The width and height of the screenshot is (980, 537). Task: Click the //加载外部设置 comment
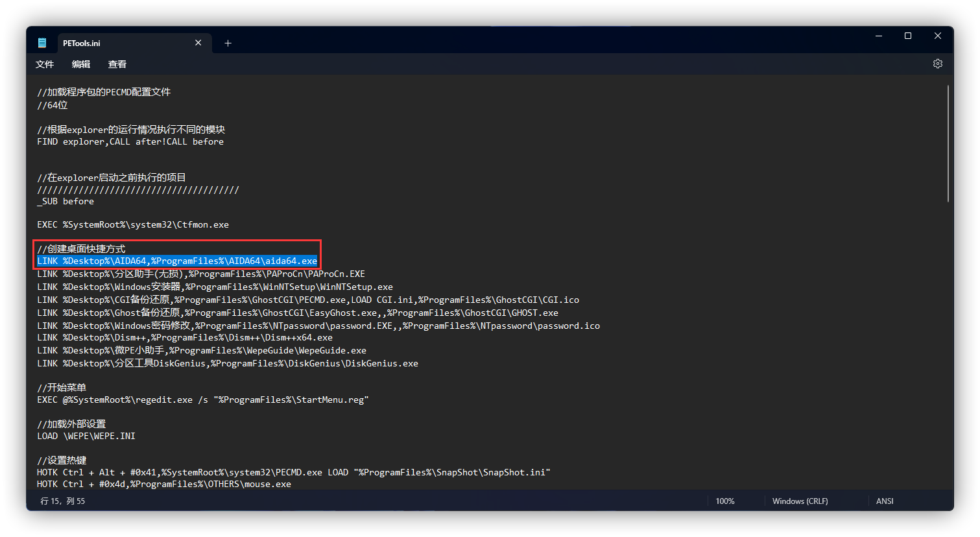71,424
